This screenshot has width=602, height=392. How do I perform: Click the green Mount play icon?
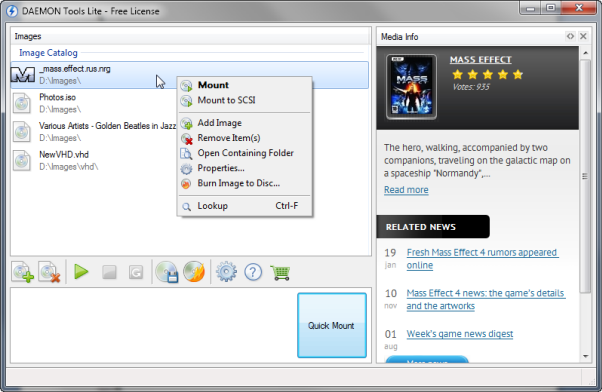pos(81,272)
